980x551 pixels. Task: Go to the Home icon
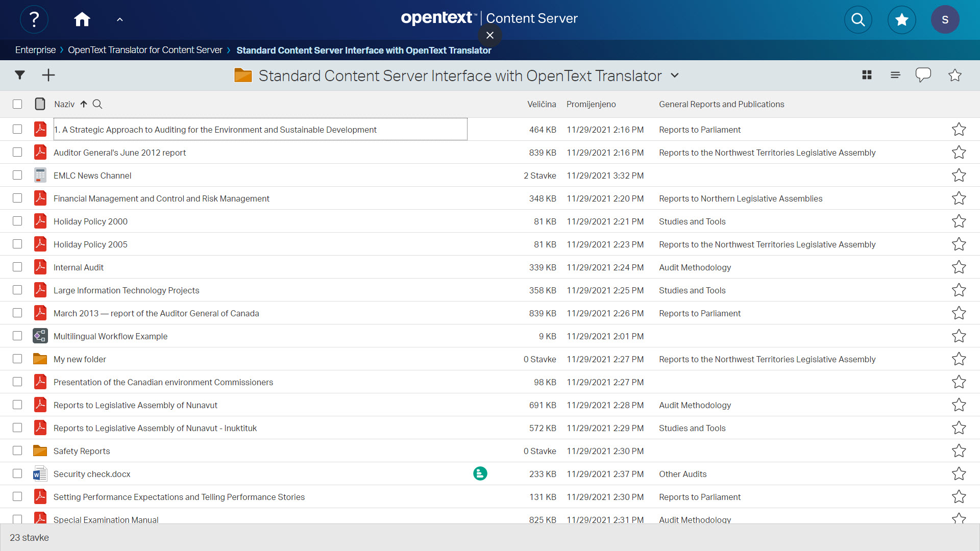[x=82, y=19]
